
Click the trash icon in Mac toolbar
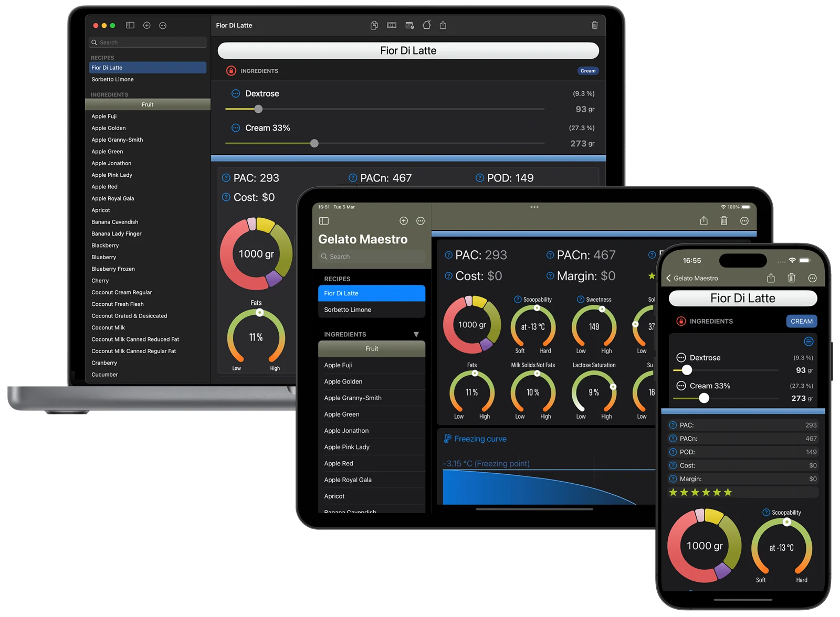[594, 25]
